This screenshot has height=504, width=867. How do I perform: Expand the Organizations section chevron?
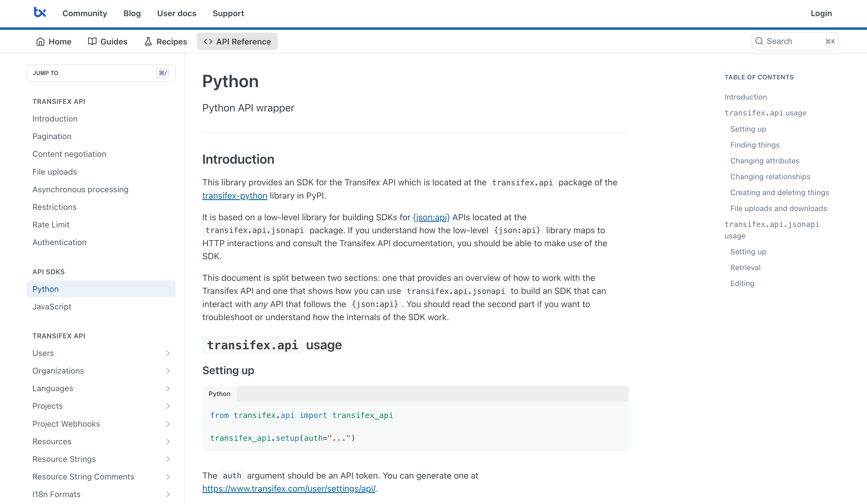[x=168, y=371]
